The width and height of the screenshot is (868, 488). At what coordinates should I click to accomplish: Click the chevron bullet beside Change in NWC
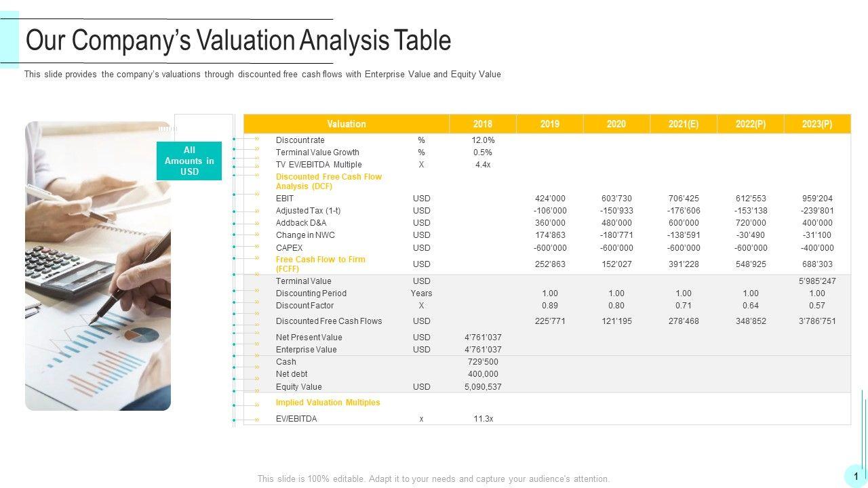257,235
